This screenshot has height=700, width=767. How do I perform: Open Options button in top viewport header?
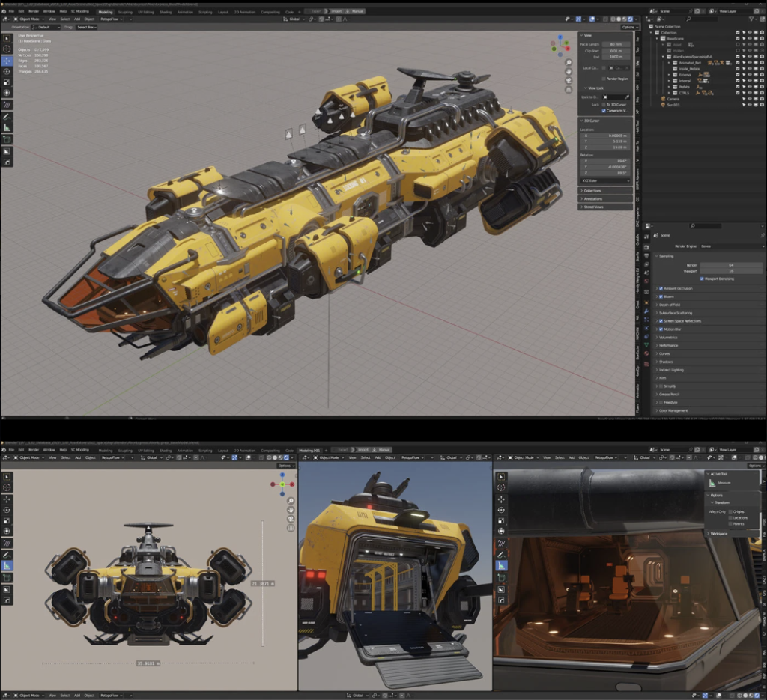[629, 27]
